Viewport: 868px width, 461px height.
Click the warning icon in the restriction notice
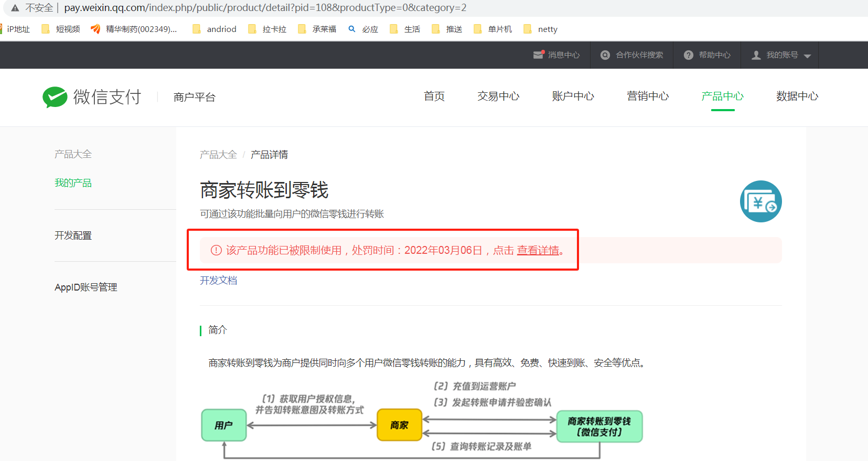coord(216,250)
